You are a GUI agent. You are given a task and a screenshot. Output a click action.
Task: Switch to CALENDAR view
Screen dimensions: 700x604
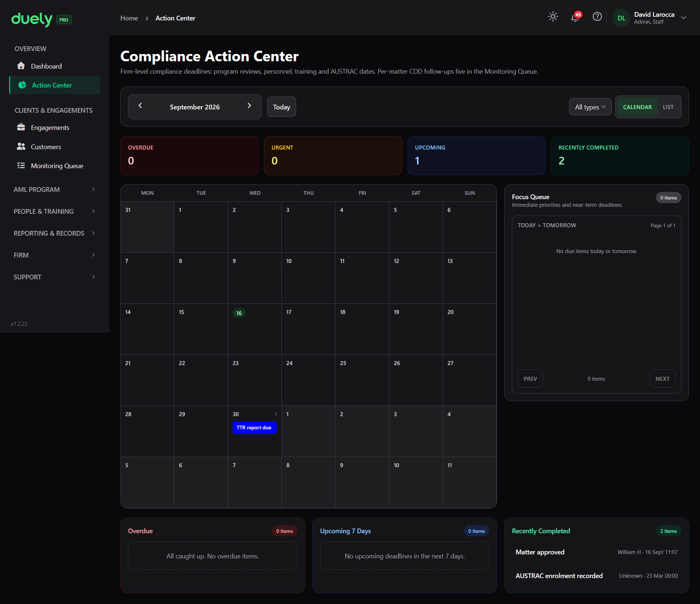[x=637, y=107]
